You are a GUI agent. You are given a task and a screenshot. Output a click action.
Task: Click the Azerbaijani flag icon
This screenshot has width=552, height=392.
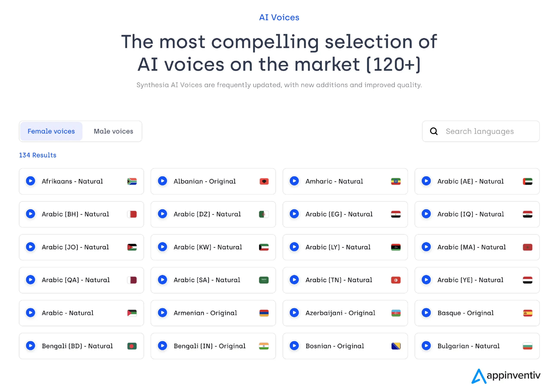point(396,313)
